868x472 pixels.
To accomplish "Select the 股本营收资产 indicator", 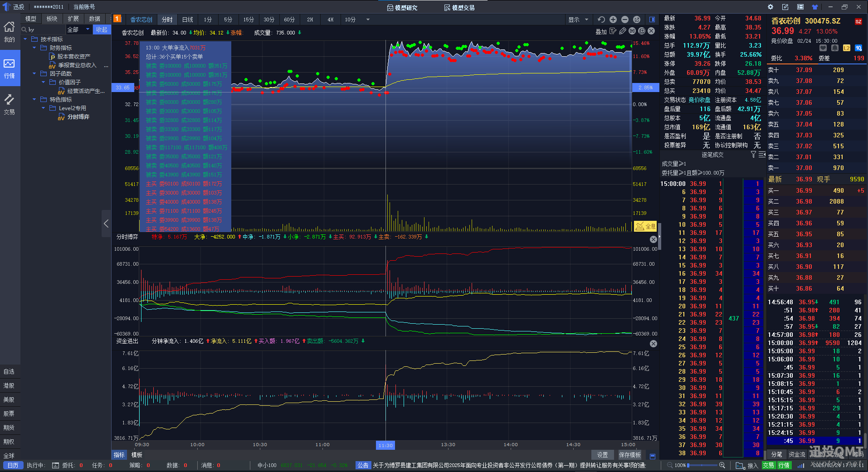I will [73, 57].
